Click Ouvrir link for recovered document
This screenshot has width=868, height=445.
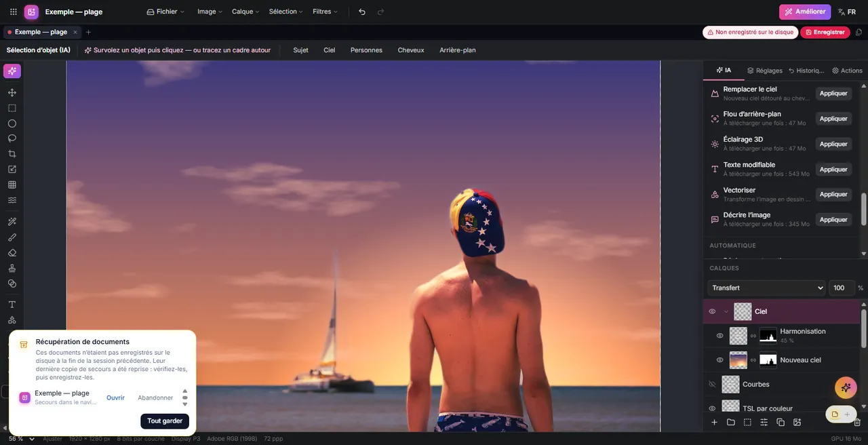point(115,398)
